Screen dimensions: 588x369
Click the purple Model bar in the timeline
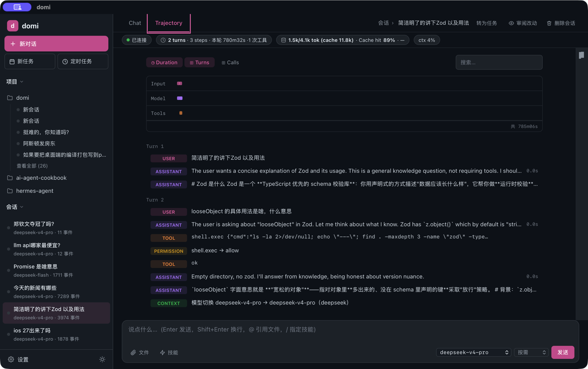pos(180,98)
